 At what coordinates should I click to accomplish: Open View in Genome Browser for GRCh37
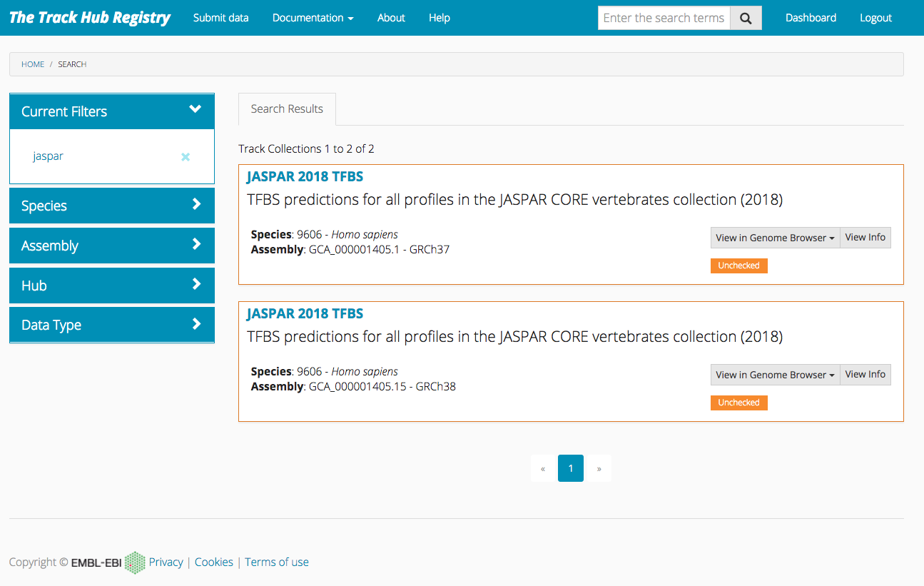click(x=775, y=238)
